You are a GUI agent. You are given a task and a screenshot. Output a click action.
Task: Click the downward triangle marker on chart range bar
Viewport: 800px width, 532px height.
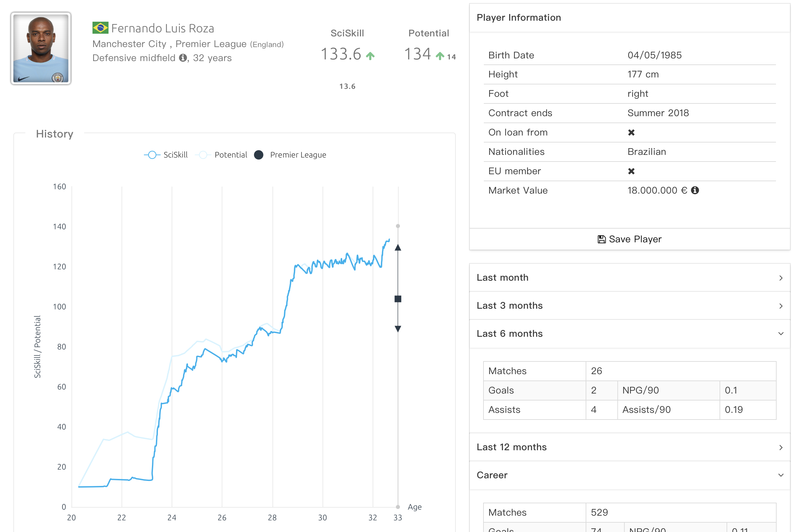click(398, 329)
